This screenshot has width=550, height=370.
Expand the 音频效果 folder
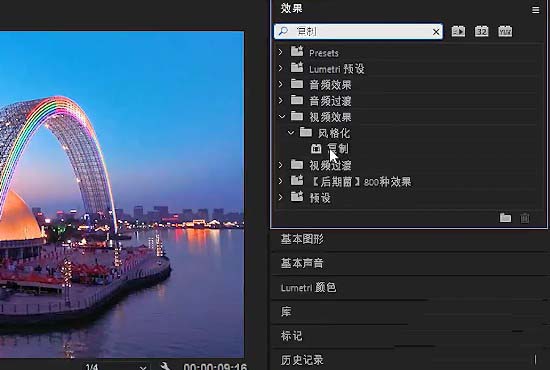coord(281,84)
